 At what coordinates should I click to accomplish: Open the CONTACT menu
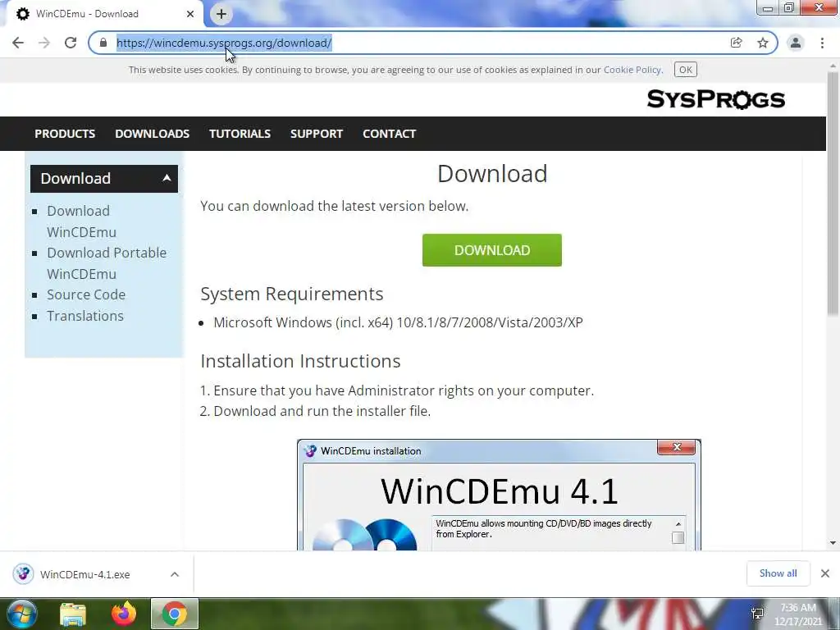click(x=390, y=134)
